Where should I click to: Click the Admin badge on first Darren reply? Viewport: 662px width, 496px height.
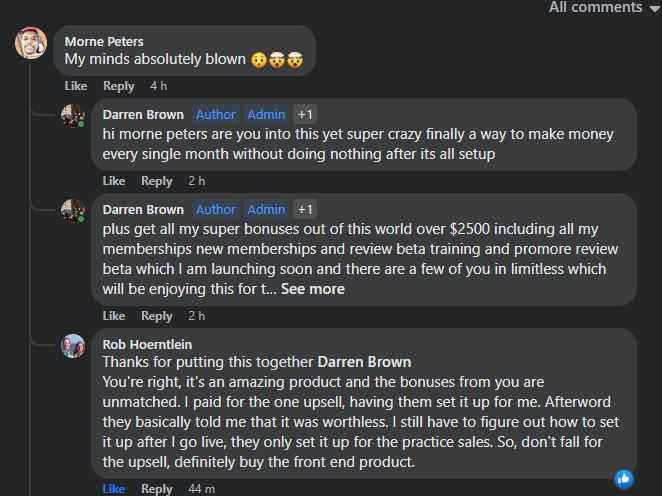coord(266,114)
